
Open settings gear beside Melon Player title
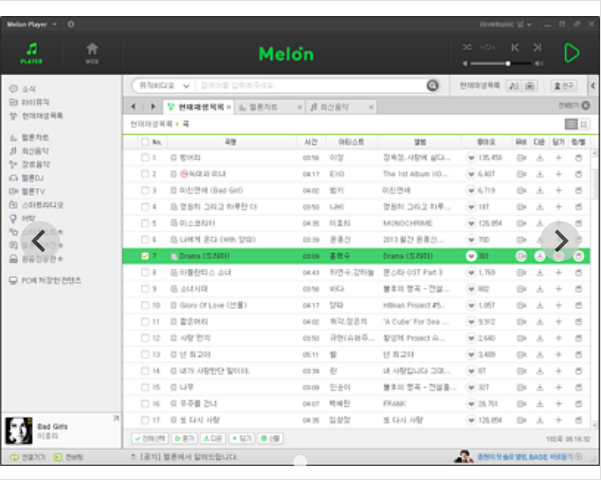(71, 24)
